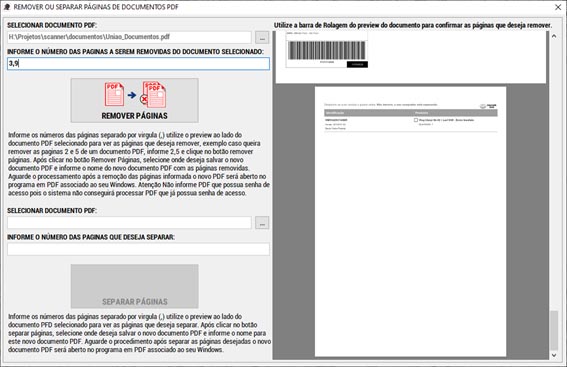
Task: Click the Uniao_Documentos.pdf file path field
Action: (129, 37)
